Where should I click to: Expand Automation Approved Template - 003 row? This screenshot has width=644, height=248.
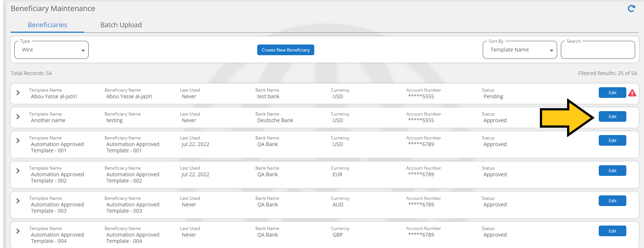pos(18,201)
